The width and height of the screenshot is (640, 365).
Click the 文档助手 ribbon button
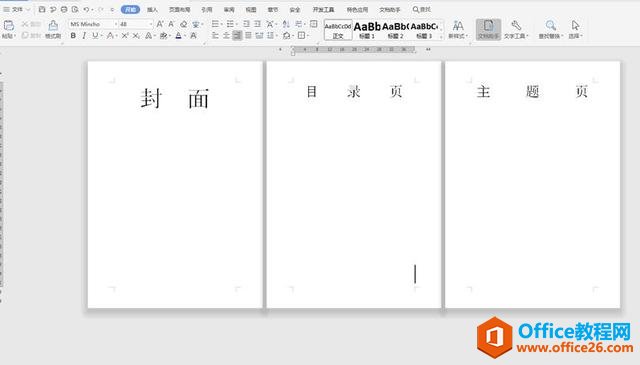coord(488,30)
